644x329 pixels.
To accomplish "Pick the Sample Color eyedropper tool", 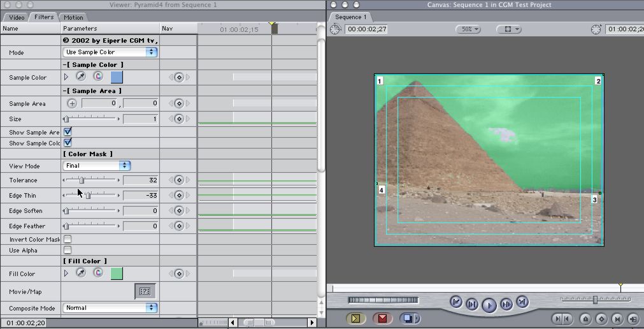I will point(81,77).
